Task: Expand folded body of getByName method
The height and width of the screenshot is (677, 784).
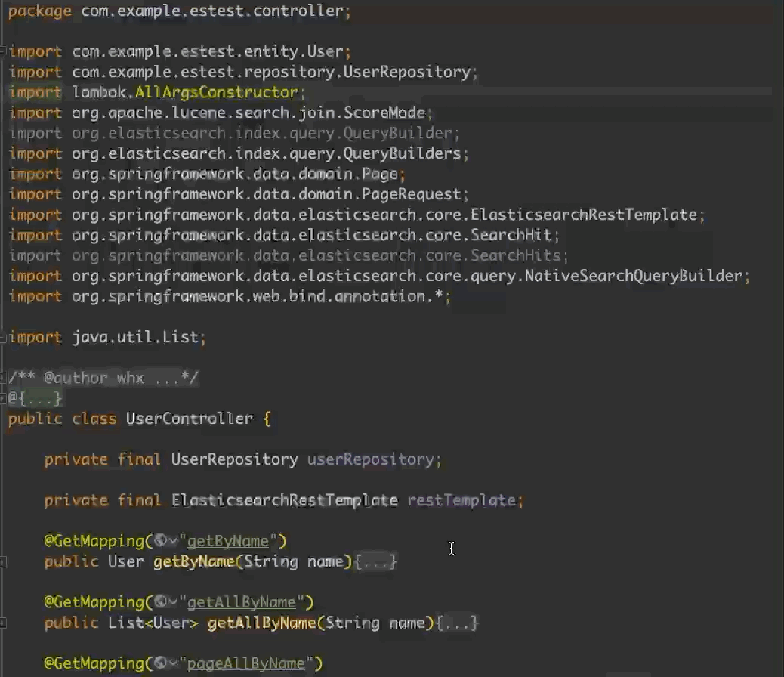Action: coord(375,561)
